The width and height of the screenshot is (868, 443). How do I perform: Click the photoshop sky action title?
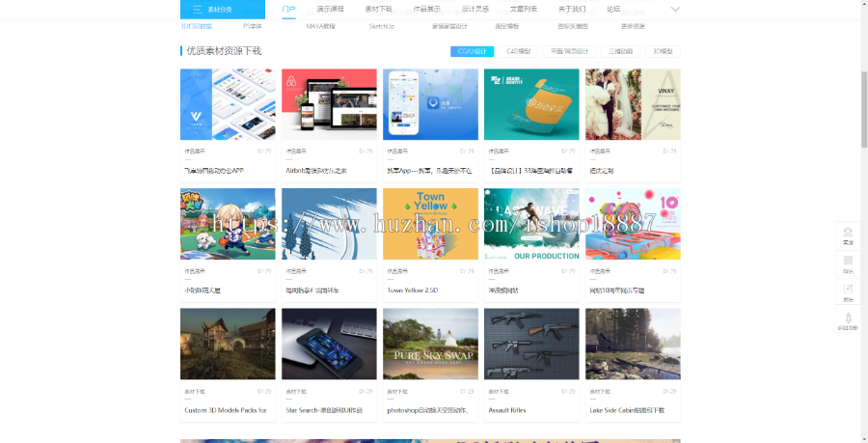428,410
